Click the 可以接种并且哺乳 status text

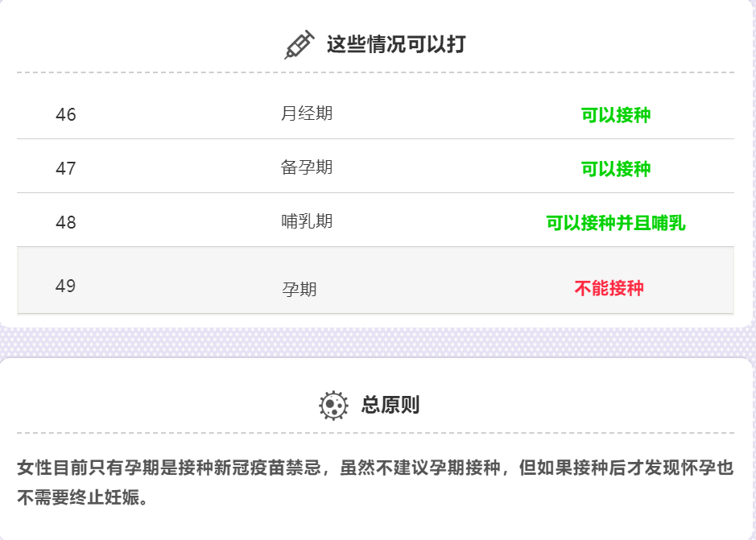[616, 224]
